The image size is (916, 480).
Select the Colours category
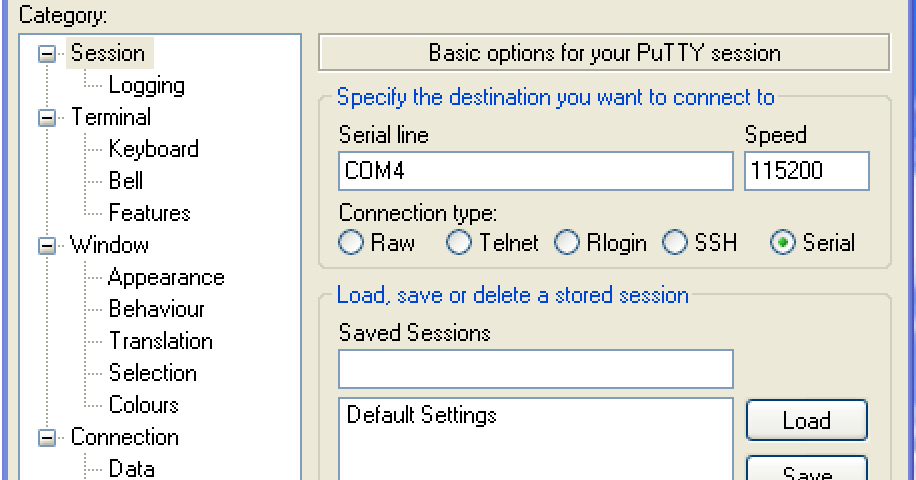(x=144, y=406)
